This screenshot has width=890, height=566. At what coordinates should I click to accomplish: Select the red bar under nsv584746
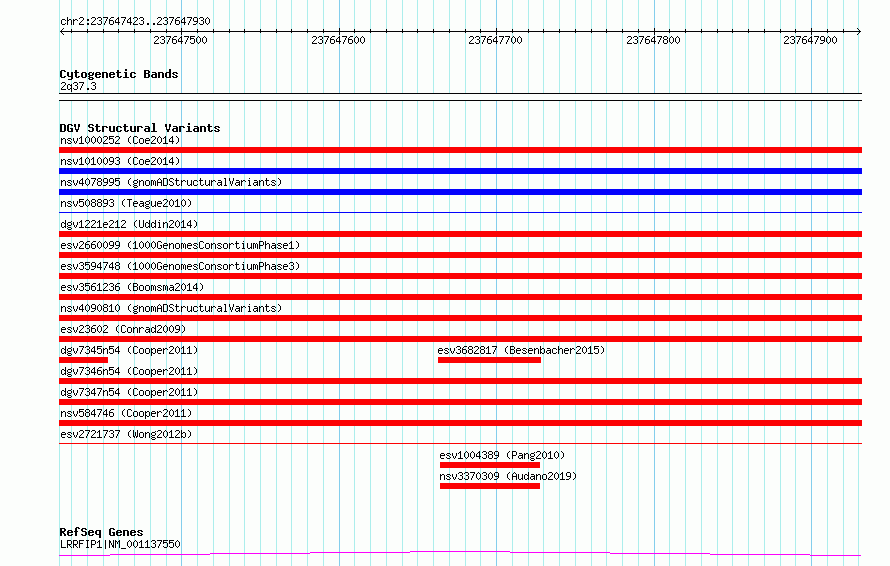[460, 423]
